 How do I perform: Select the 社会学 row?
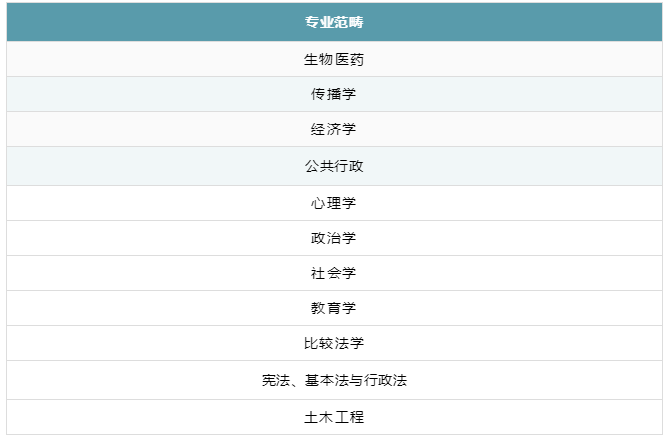click(x=333, y=273)
